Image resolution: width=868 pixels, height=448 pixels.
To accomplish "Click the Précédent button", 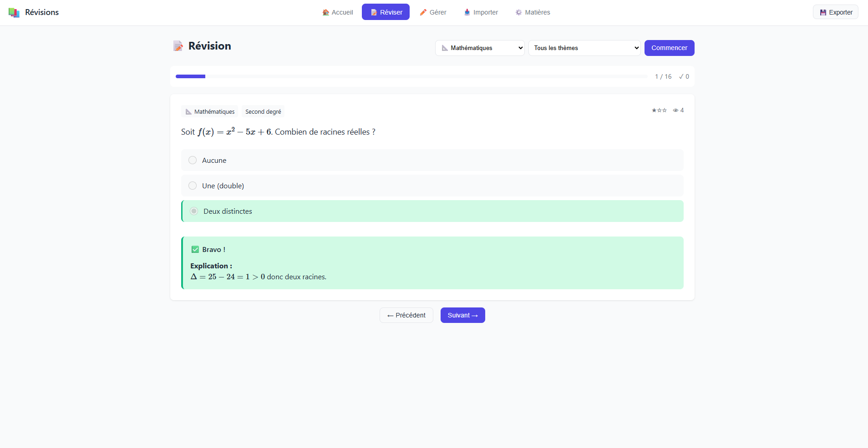I will (x=406, y=315).
